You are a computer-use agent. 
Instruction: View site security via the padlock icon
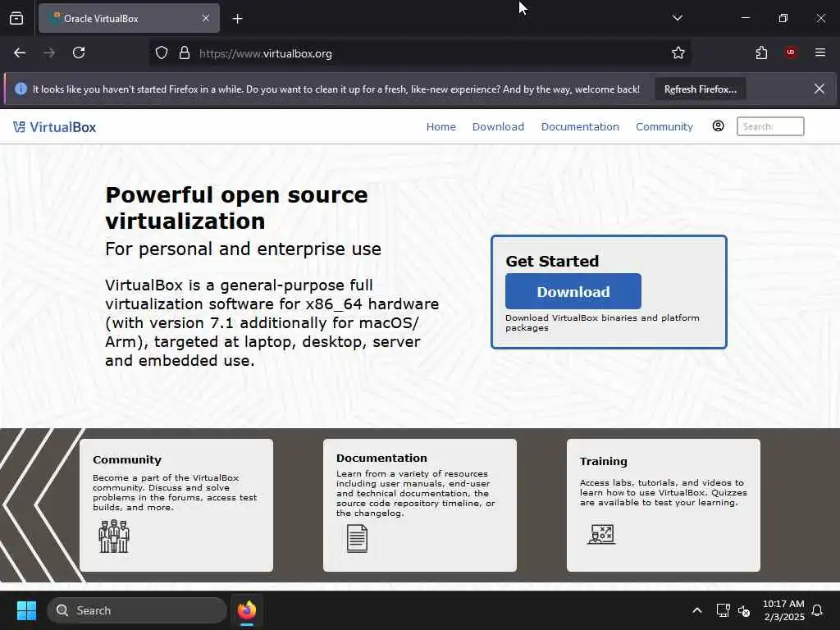[185, 53]
